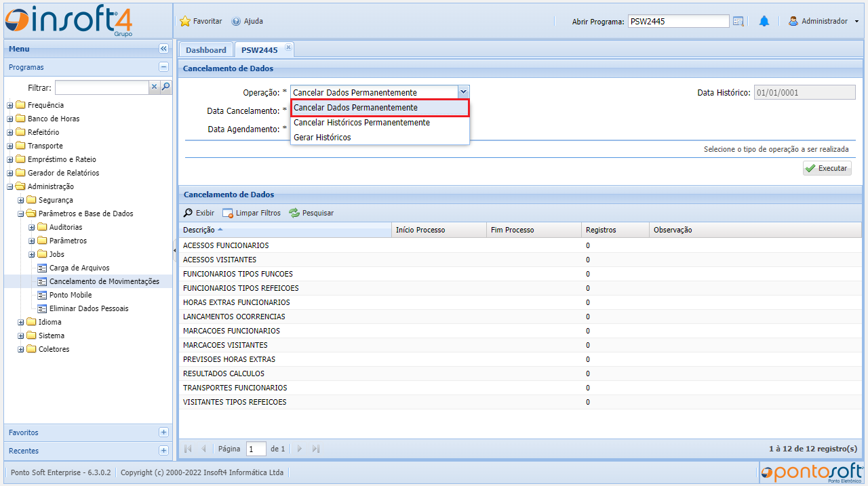Expand the Favoritos panel
Viewport: 868px width, 486px height.
click(163, 432)
